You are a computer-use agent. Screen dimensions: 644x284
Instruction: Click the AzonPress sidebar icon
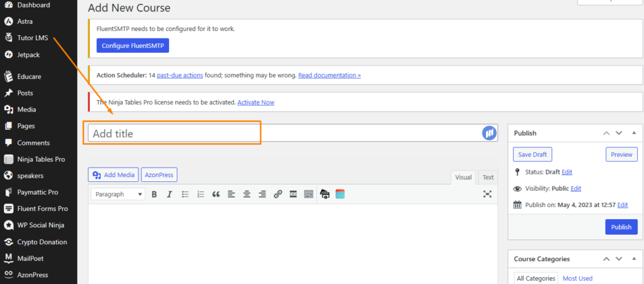point(8,275)
